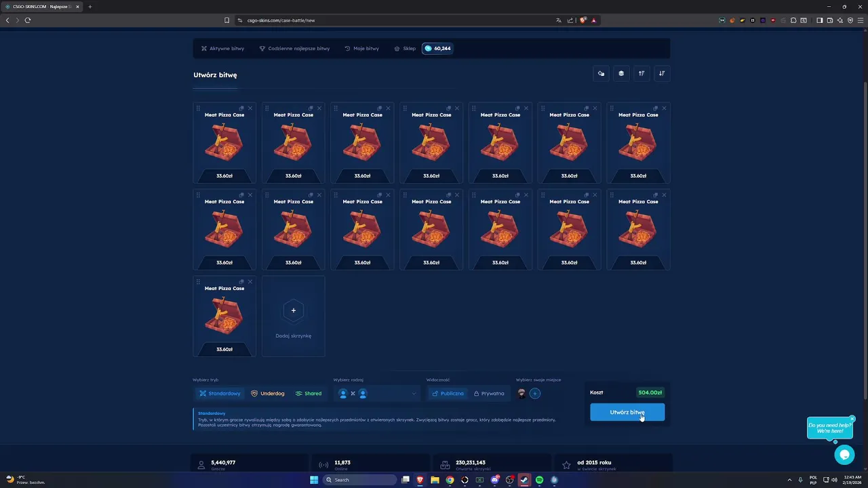The height and width of the screenshot is (488, 868).
Task: Open the weather widget showing 9°C
Action: 24,480
